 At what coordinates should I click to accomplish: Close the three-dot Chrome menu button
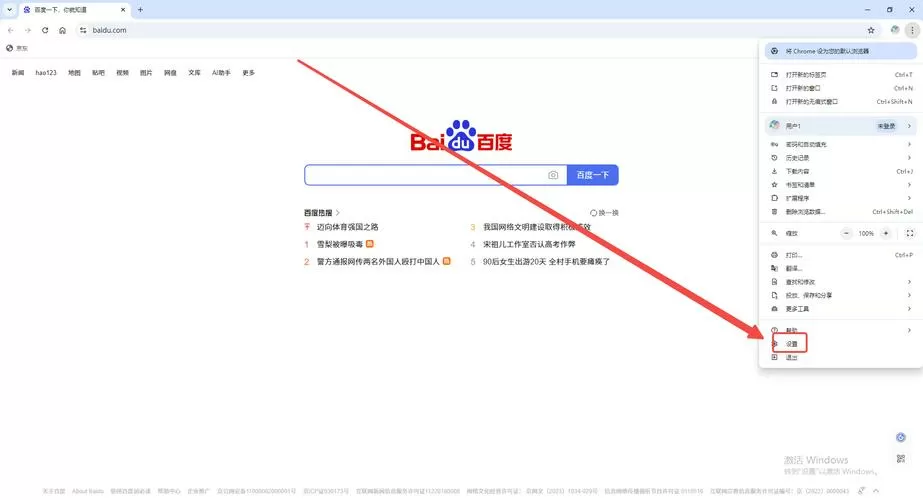click(912, 30)
